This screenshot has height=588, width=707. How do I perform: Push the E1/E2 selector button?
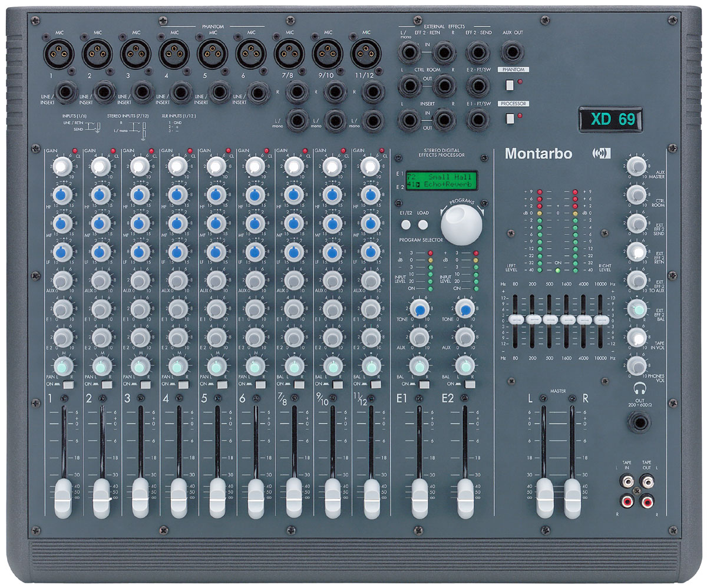tap(407, 224)
